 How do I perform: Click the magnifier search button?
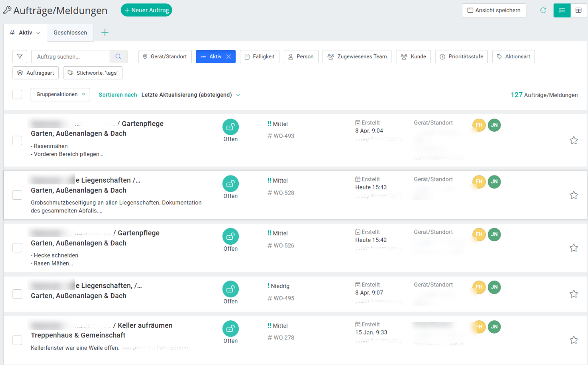click(119, 57)
